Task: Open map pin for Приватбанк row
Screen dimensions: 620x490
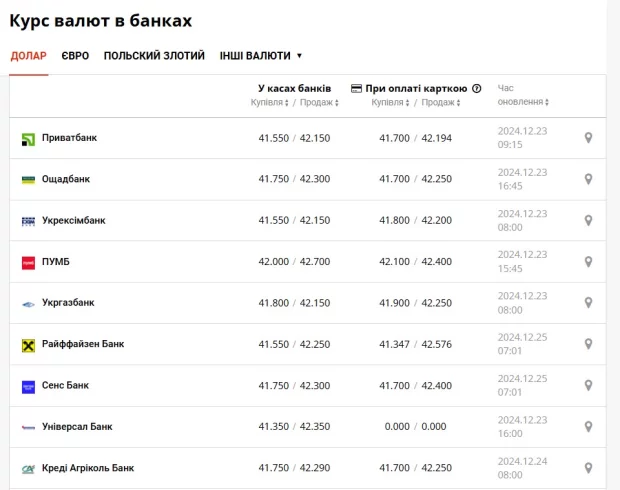Action: click(x=588, y=138)
